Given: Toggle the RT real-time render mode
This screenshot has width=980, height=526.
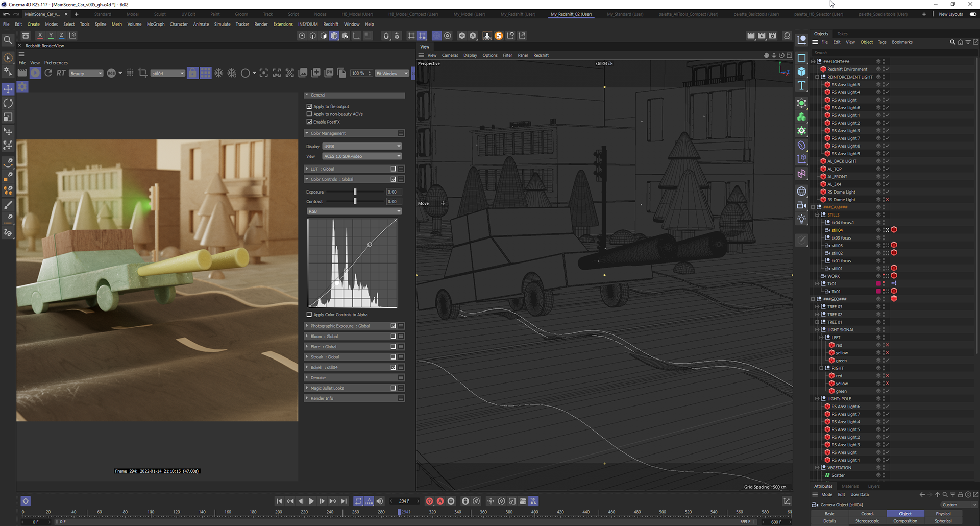Looking at the screenshot, I should [61, 73].
